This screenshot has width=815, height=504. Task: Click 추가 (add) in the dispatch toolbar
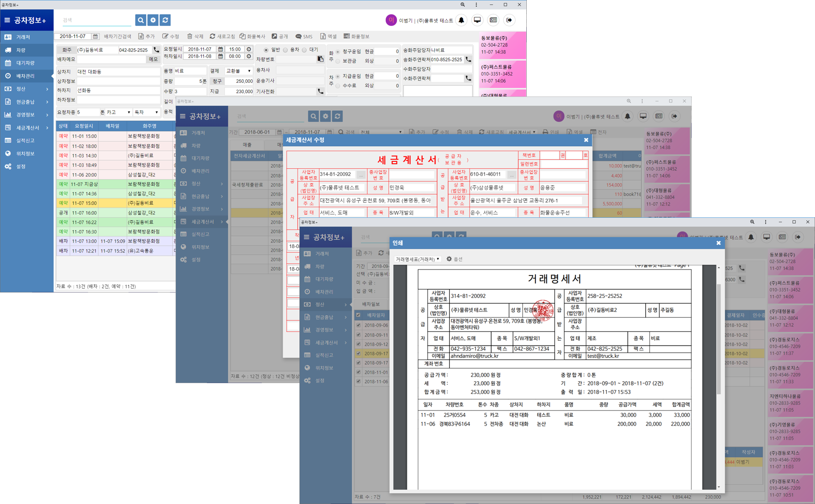146,37
